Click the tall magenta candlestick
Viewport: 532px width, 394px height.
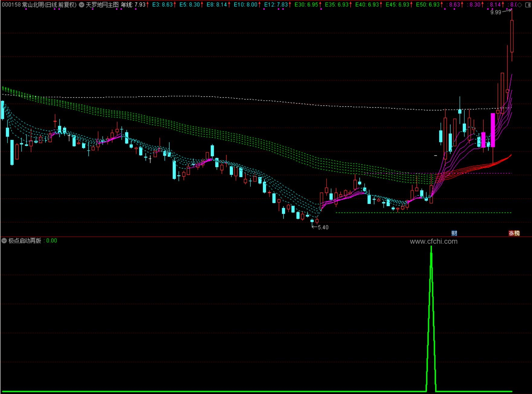493,130
